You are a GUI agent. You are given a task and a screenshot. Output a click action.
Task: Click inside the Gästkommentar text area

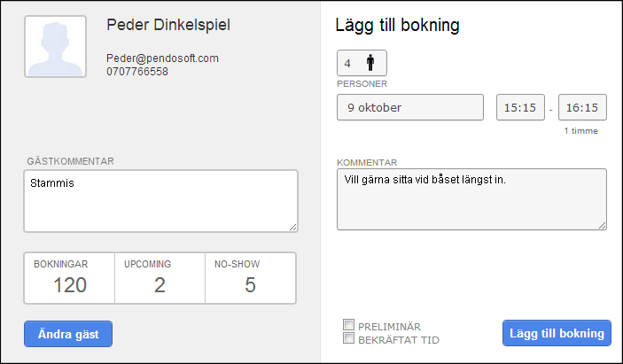[x=160, y=201]
